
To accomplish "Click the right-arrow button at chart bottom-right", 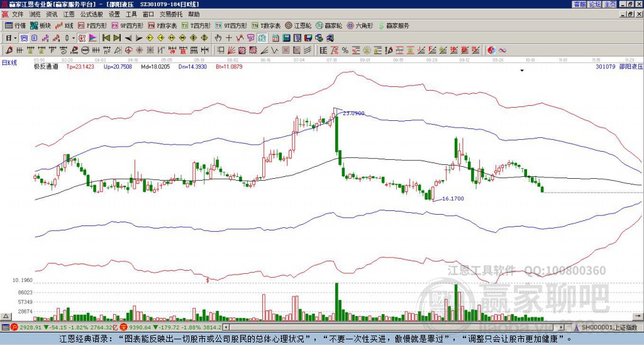I will tap(638, 316).
